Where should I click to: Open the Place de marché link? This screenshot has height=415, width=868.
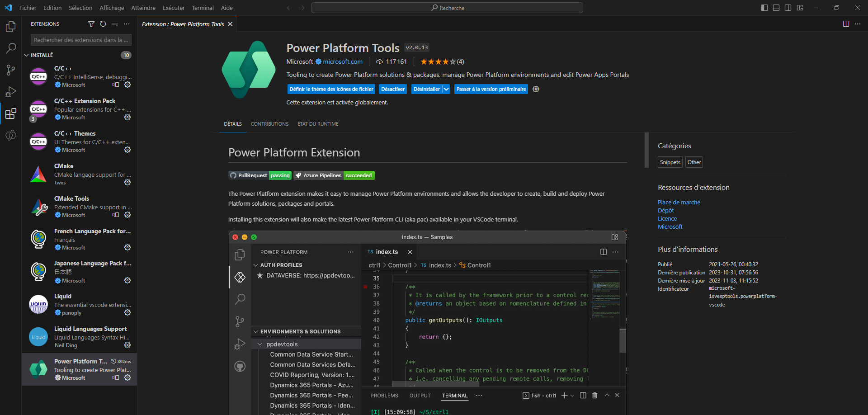(x=679, y=202)
